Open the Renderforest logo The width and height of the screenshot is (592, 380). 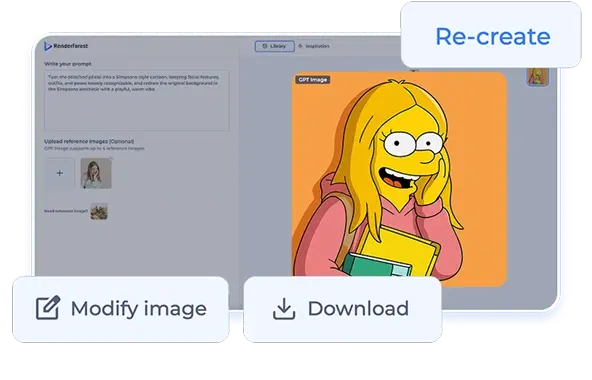click(66, 46)
